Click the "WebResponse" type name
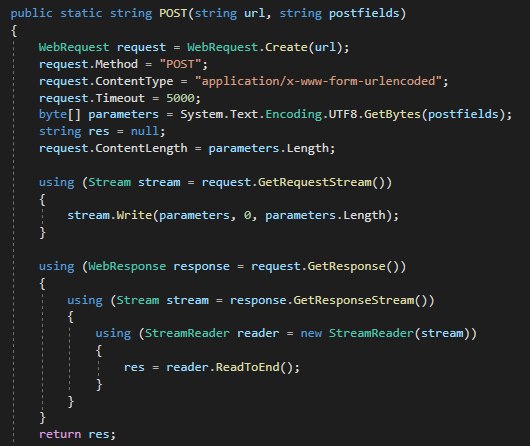 tap(127, 266)
